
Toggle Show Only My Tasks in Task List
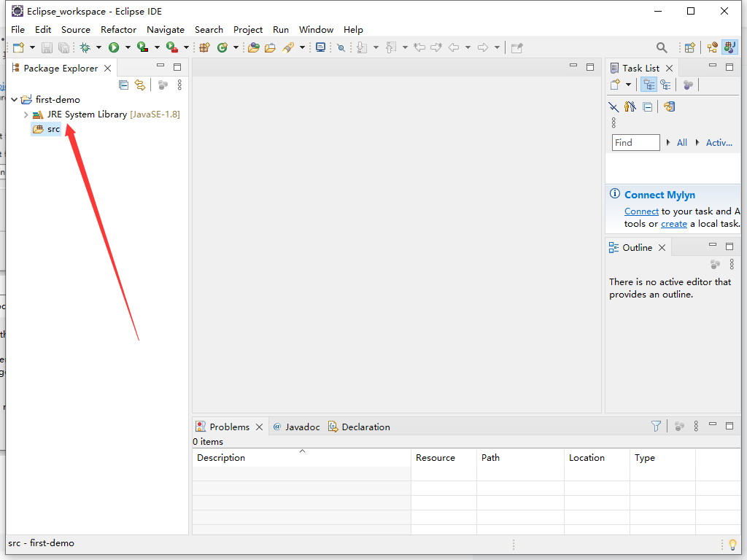(x=630, y=106)
